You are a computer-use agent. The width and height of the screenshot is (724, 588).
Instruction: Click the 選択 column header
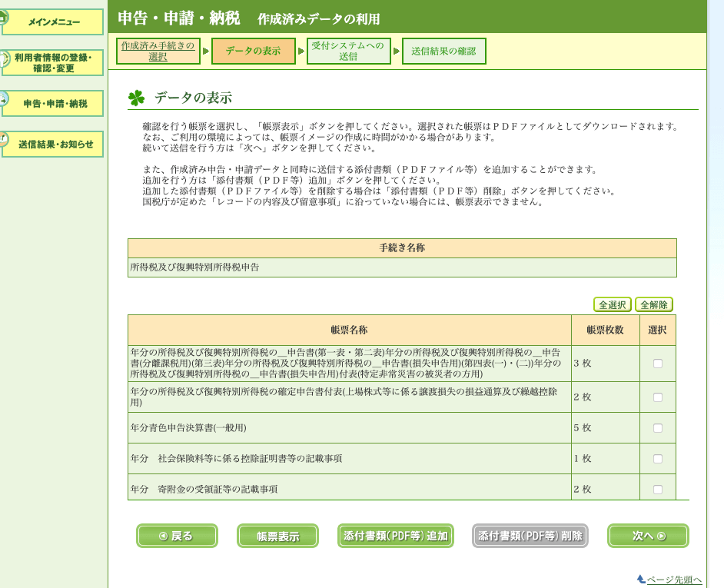[657, 330]
